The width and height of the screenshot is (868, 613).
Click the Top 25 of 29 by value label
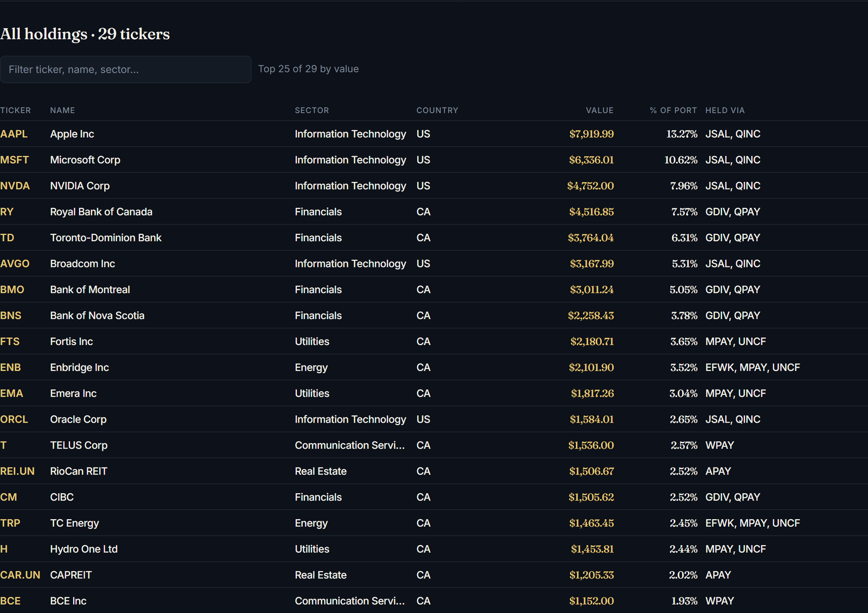point(308,69)
